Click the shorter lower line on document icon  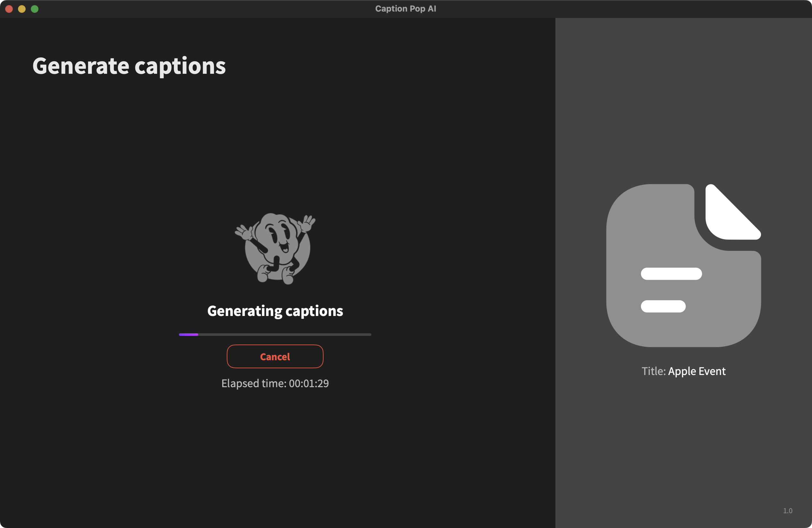pos(663,306)
